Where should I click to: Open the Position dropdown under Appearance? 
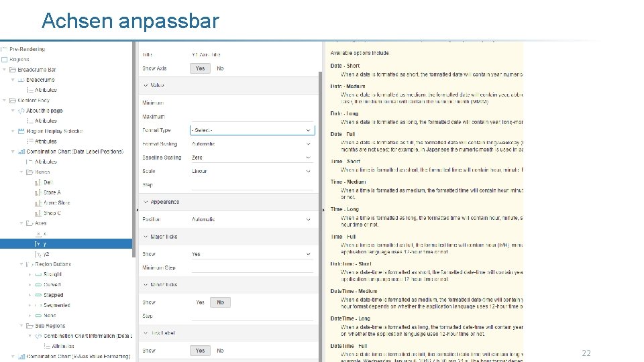(x=252, y=220)
